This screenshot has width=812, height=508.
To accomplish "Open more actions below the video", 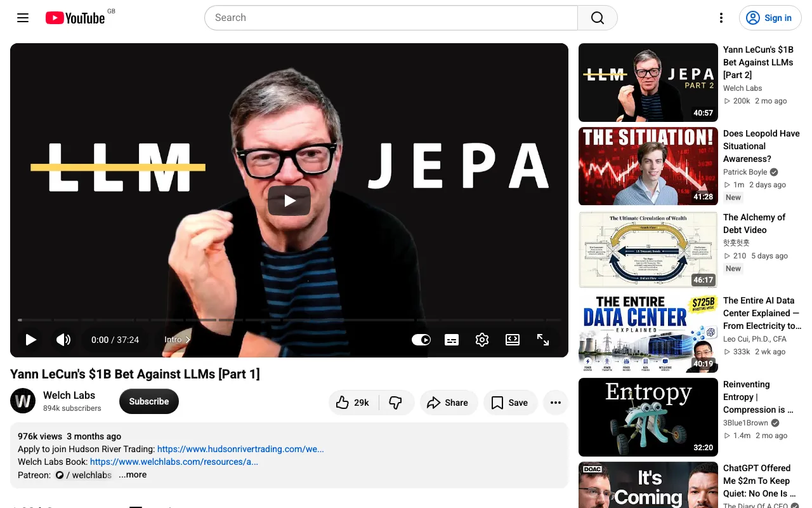I will tap(556, 403).
